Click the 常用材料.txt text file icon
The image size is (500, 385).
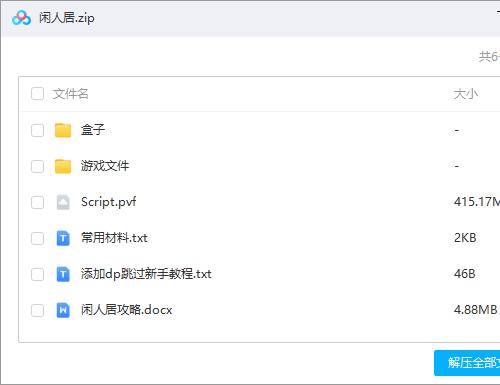63,238
